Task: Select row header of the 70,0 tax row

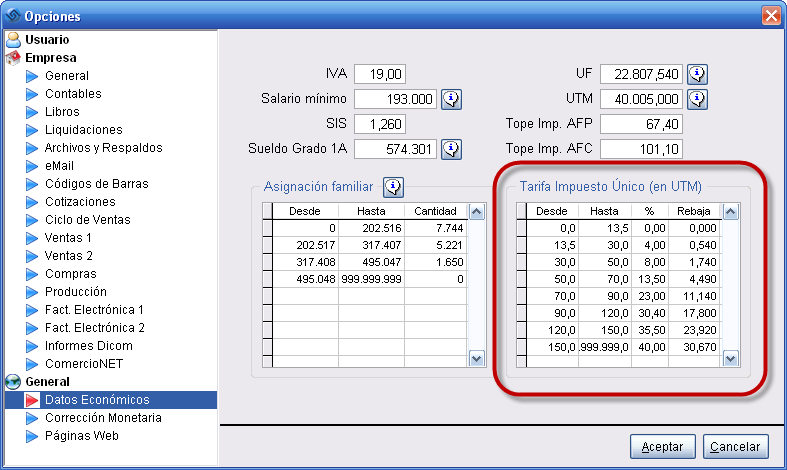Action: pyautogui.click(x=521, y=296)
